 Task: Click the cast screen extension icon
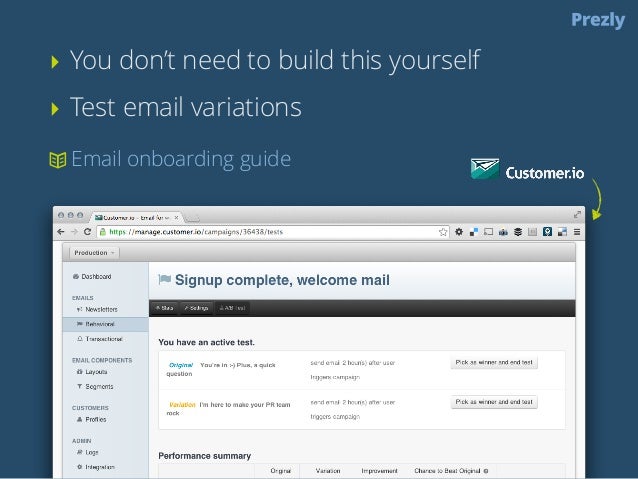pos(488,232)
